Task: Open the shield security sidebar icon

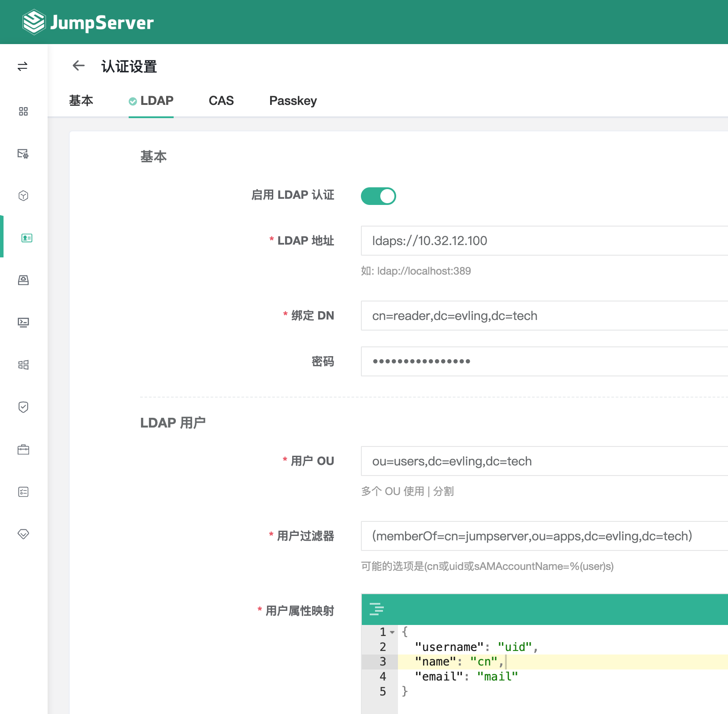Action: tap(23, 407)
